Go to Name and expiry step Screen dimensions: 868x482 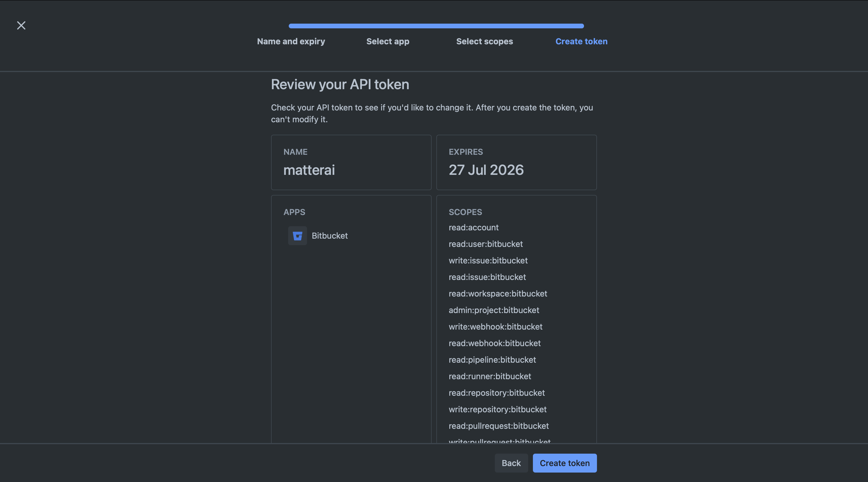point(291,41)
